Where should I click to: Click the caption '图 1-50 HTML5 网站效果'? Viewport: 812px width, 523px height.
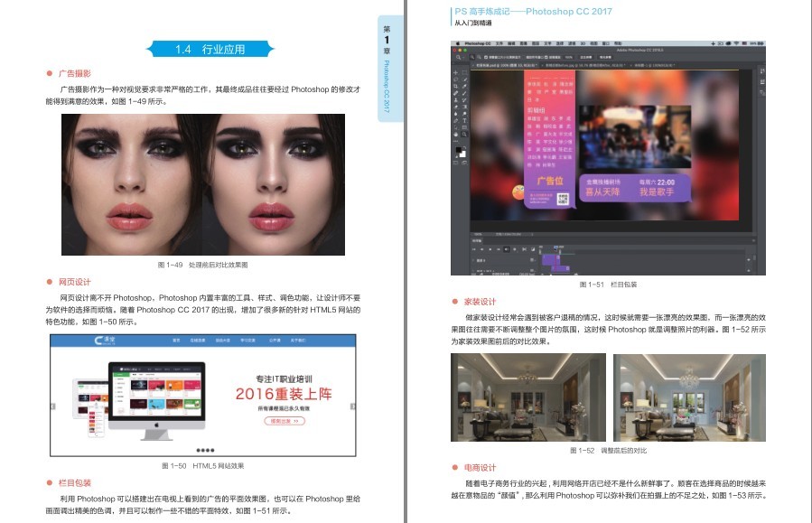(x=202, y=465)
